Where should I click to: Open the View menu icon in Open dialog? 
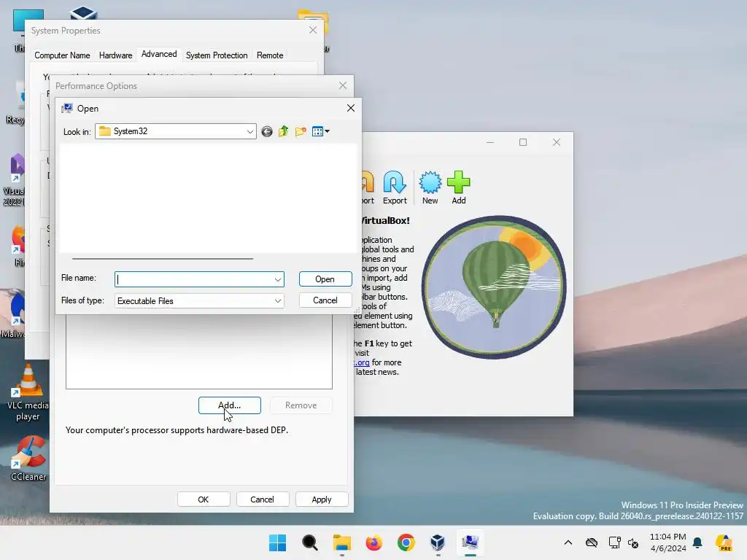pyautogui.click(x=321, y=131)
